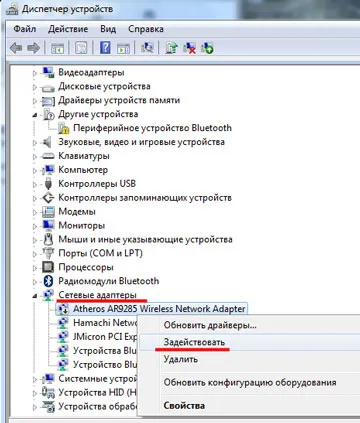Click the Процессоры chip icon
The height and width of the screenshot is (423, 360).
click(x=48, y=267)
